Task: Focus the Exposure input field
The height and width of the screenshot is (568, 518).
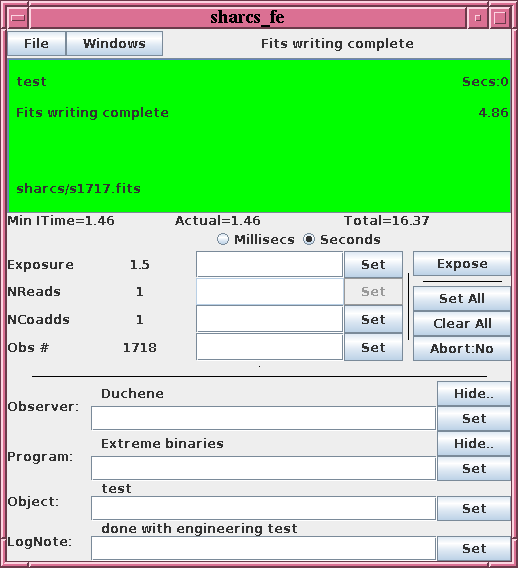Action: (270, 264)
